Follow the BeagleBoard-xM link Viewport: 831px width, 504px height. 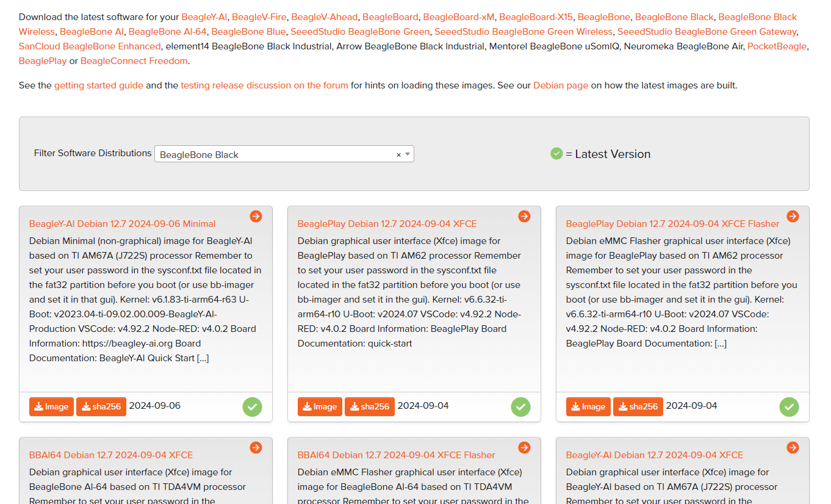point(459,17)
